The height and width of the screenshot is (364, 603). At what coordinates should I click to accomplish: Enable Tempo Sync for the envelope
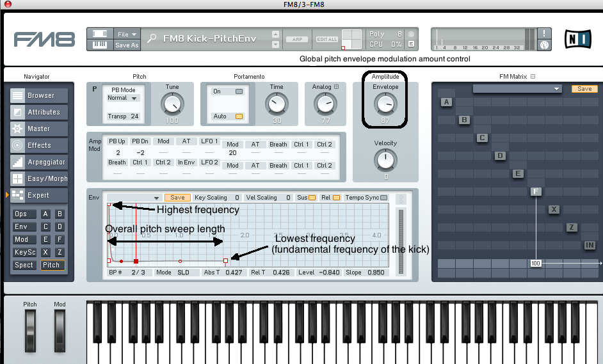tap(384, 198)
